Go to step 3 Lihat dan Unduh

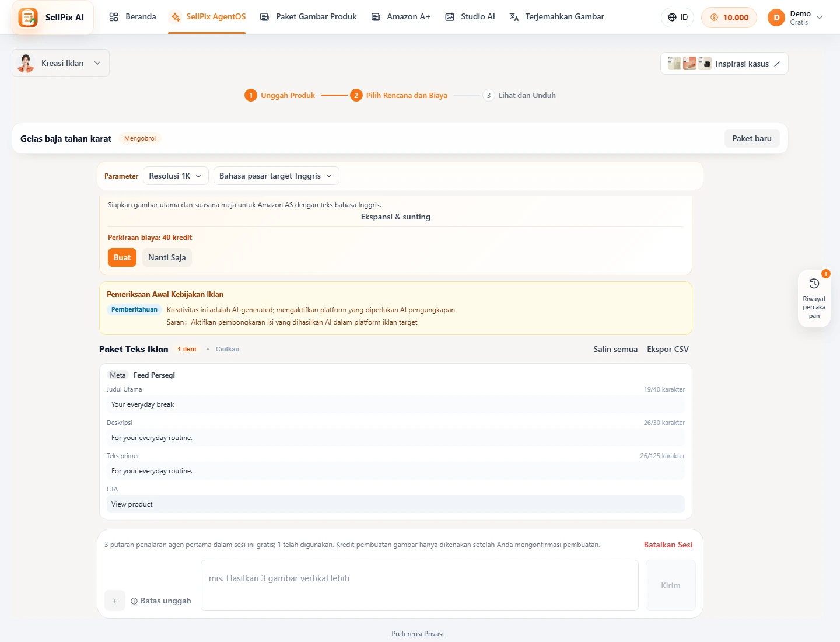(x=519, y=95)
